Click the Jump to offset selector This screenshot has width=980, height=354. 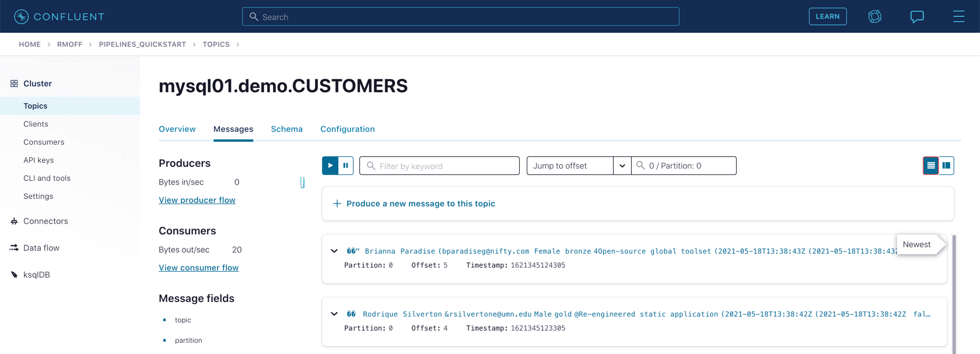[x=570, y=166]
